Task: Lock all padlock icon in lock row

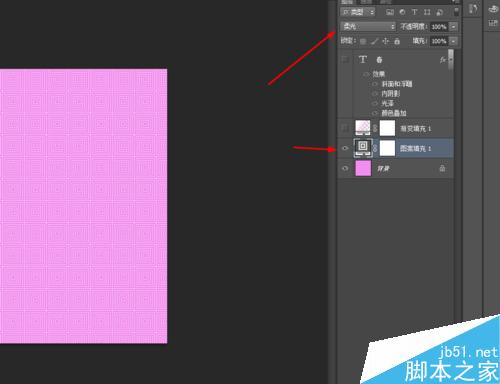Action: click(x=397, y=41)
